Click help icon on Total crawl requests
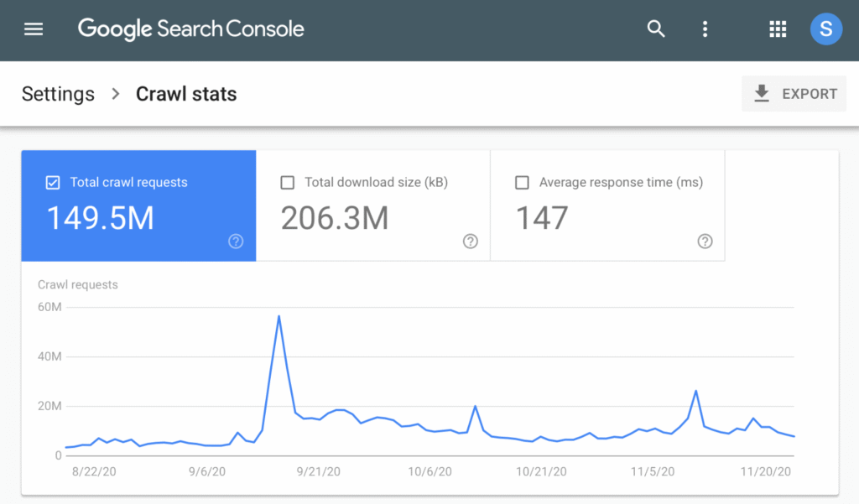 coord(236,242)
